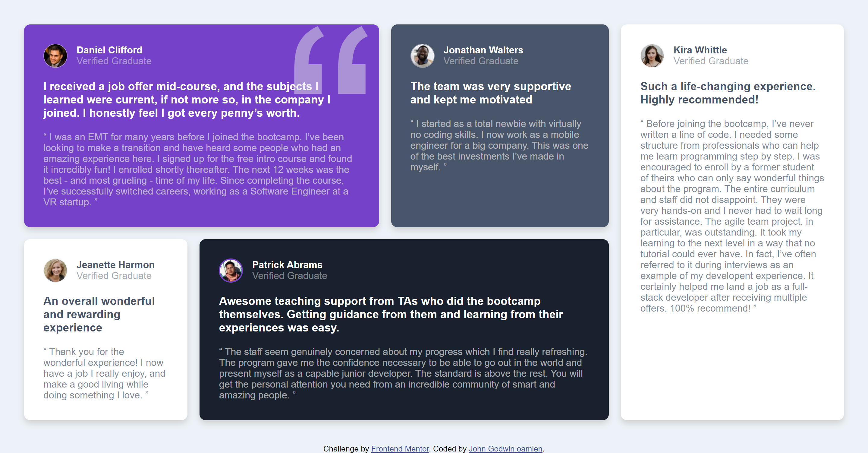Click Verified Graduate under Patrick Abrams
This screenshot has height=453, width=868.
click(290, 276)
